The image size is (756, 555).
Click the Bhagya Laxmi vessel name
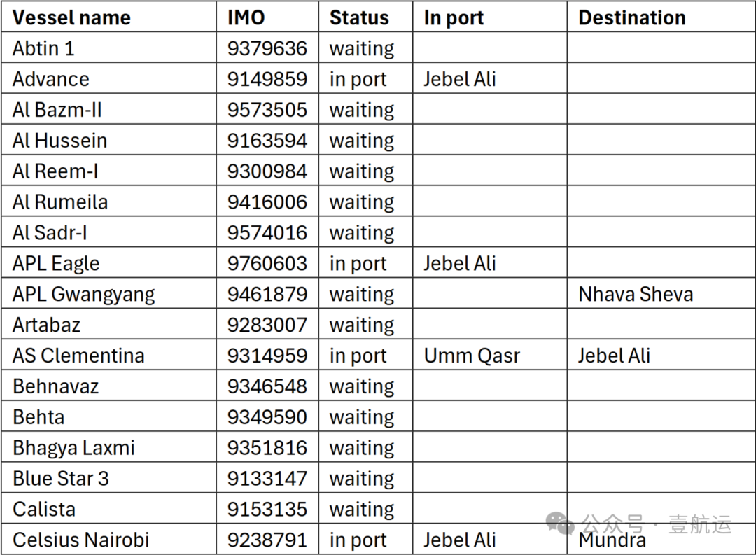tap(73, 448)
